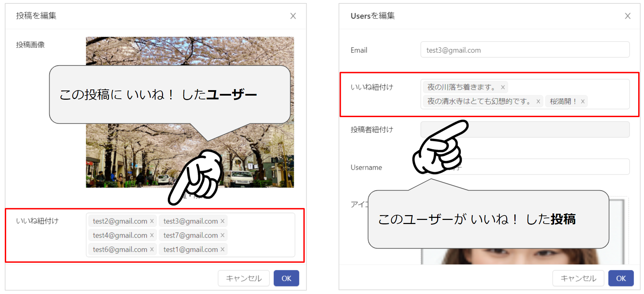Remove test3@gmail.com tag in post dialog
The width and height of the screenshot is (644, 294).
[223, 221]
